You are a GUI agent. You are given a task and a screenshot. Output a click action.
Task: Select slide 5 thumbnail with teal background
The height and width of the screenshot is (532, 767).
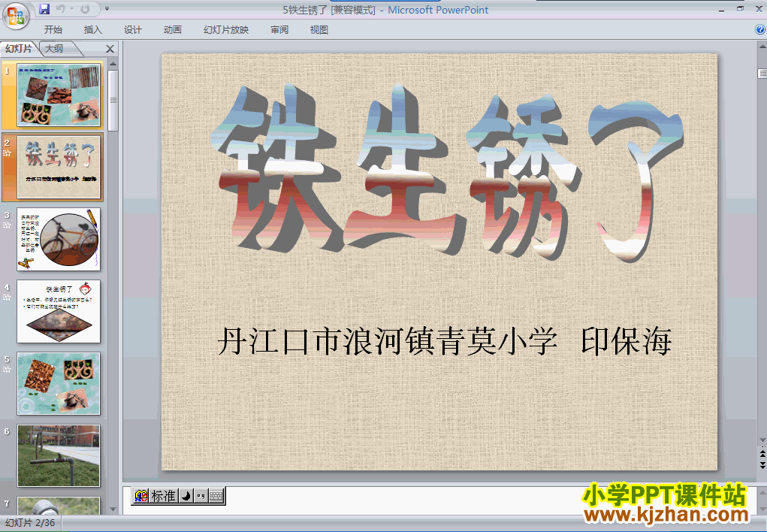pyautogui.click(x=59, y=384)
